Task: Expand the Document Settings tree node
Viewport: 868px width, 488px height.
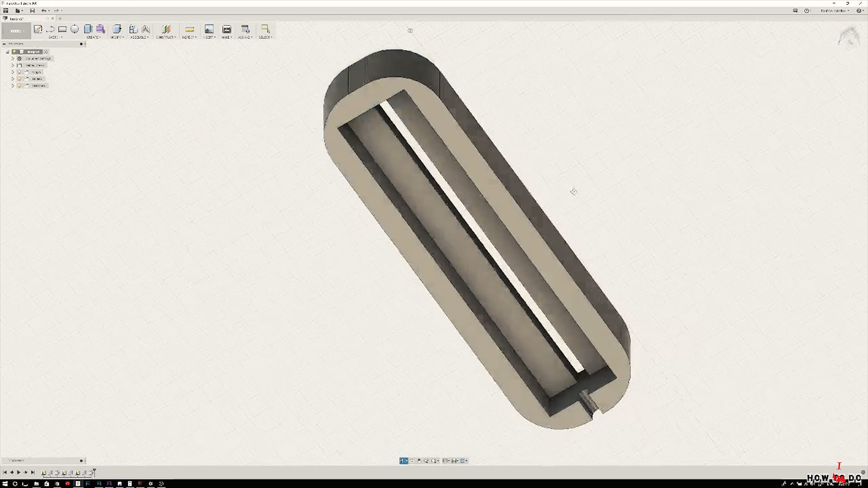Action: point(13,58)
